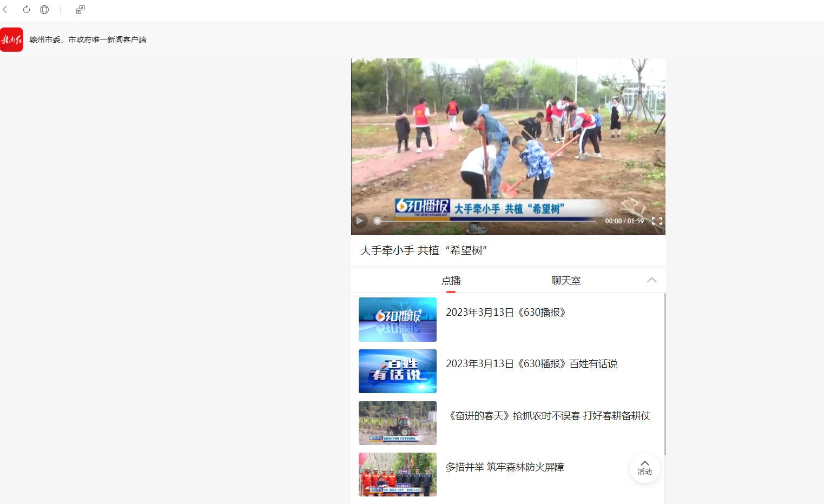
Task: Click the round 活动 floating button
Action: click(644, 468)
